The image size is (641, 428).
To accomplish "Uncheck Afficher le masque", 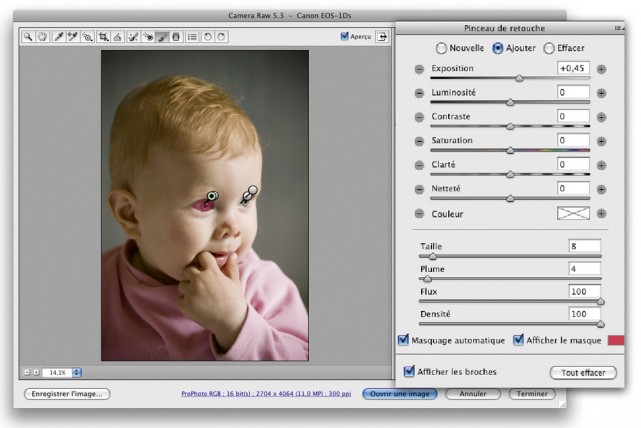I will (518, 340).
